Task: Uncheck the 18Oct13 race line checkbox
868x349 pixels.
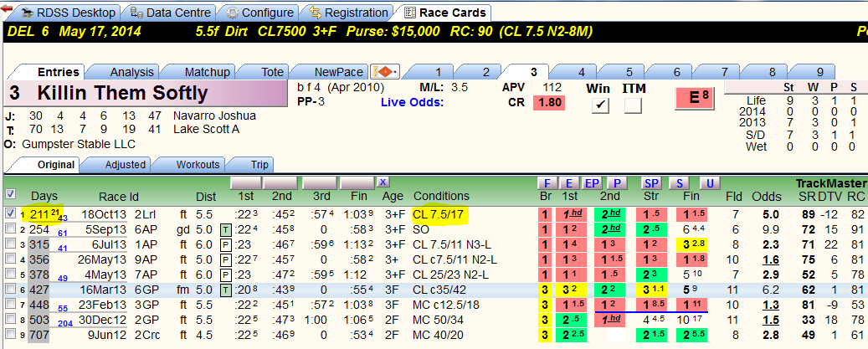Action: (x=10, y=213)
